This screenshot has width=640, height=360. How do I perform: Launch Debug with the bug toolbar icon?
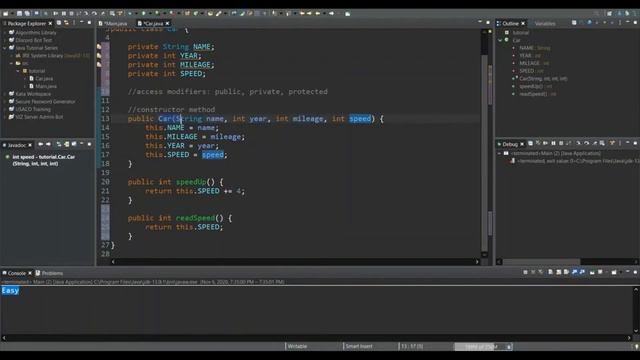[130, 13]
